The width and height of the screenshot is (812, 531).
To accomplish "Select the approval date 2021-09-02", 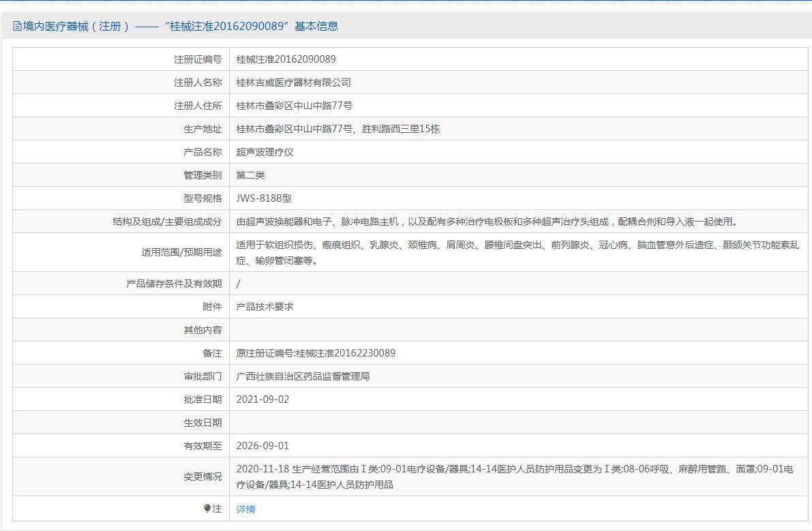I will pos(262,399).
